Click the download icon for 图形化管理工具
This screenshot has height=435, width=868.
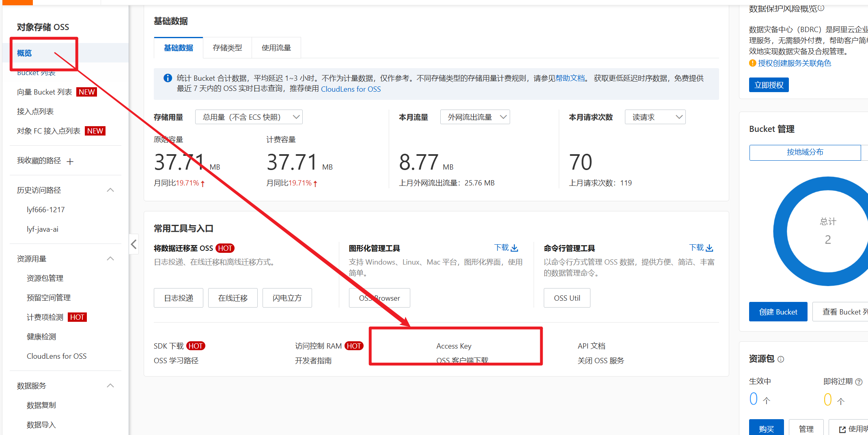(515, 248)
